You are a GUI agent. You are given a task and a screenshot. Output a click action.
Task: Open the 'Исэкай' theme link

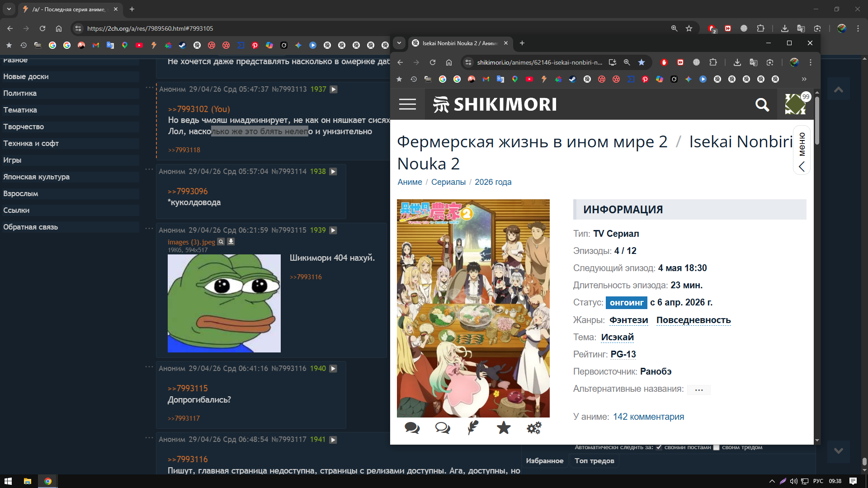tap(618, 337)
